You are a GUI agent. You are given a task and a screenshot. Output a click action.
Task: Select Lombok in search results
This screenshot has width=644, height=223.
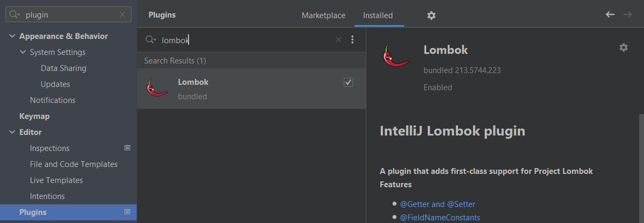tap(252, 89)
